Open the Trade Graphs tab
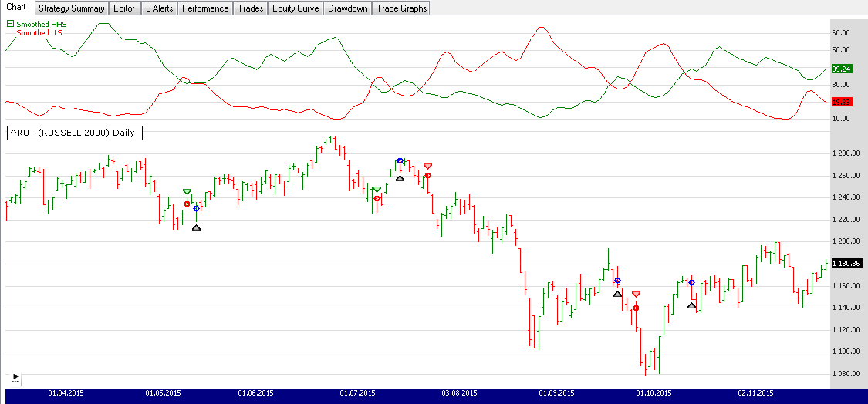The image size is (868, 404). point(400,8)
